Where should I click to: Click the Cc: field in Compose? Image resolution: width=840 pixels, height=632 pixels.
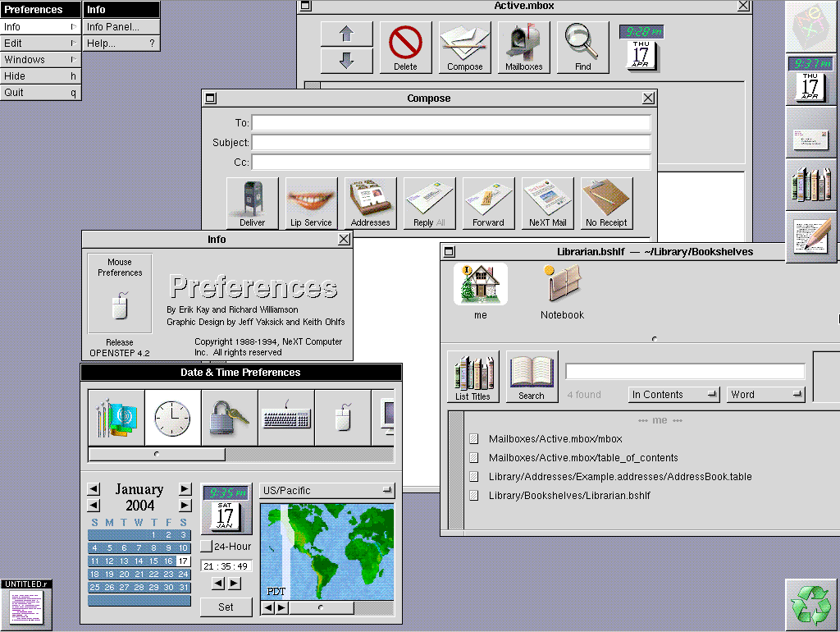point(451,162)
